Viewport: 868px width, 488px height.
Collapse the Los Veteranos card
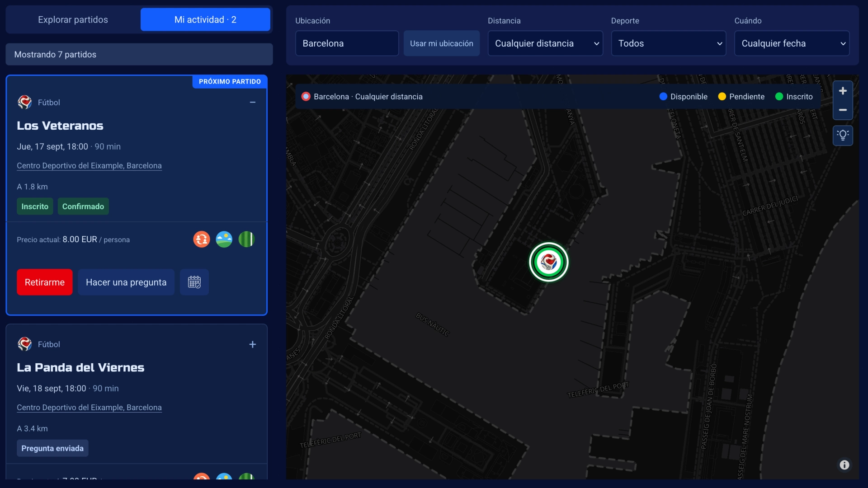point(253,102)
